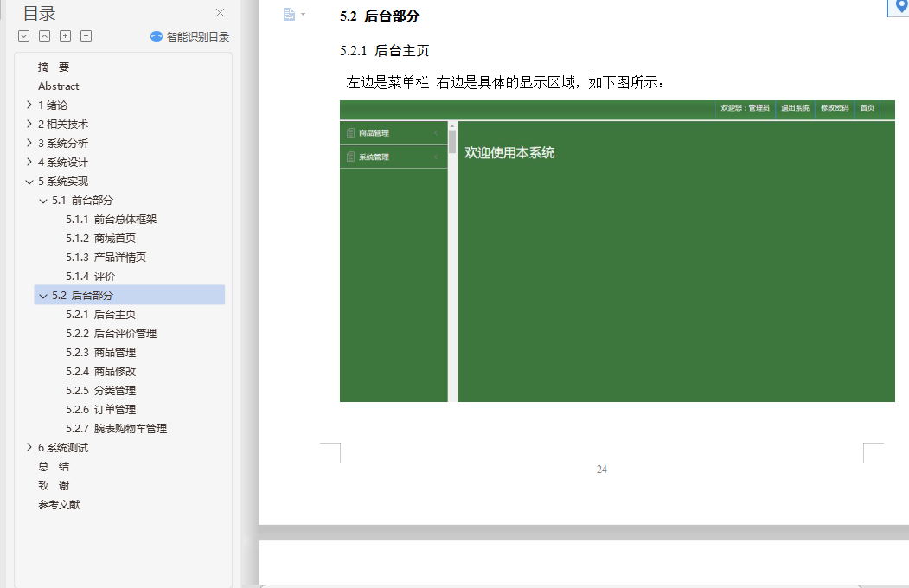Open the 摘 要 outline entry
The height and width of the screenshot is (588, 909).
coord(54,67)
